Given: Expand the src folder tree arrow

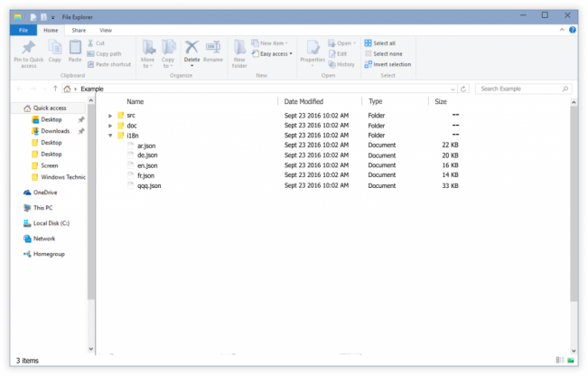Looking at the screenshot, I should click(x=110, y=116).
